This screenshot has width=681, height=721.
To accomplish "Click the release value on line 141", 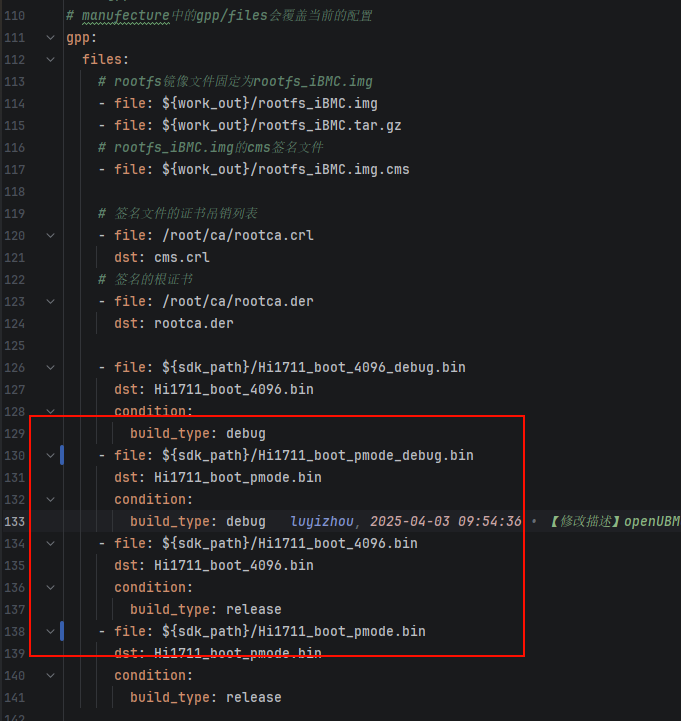I will click(253, 698).
